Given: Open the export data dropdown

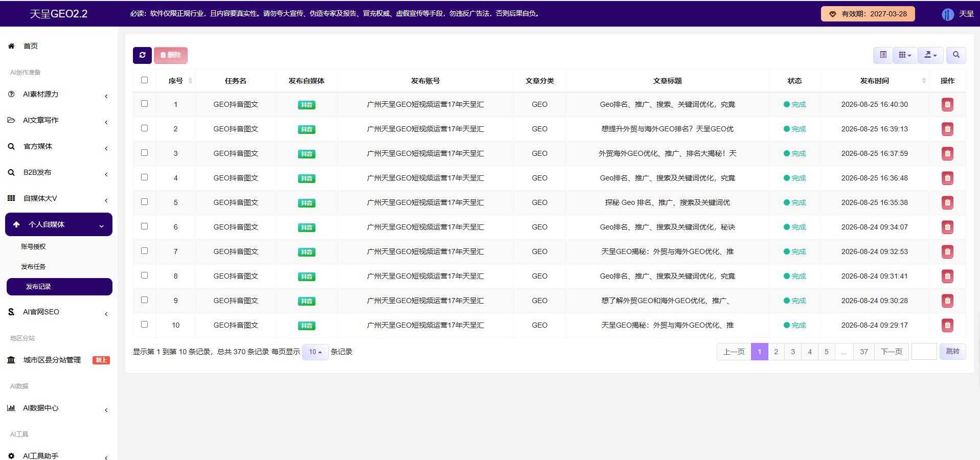Looking at the screenshot, I should pyautogui.click(x=930, y=55).
